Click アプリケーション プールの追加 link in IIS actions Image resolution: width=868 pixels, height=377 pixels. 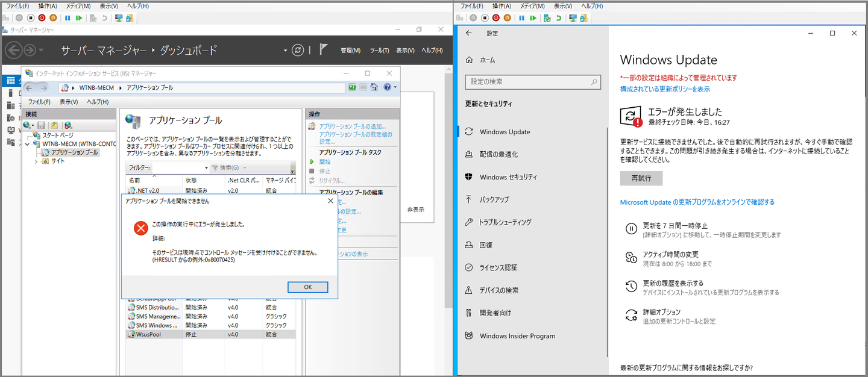click(353, 126)
